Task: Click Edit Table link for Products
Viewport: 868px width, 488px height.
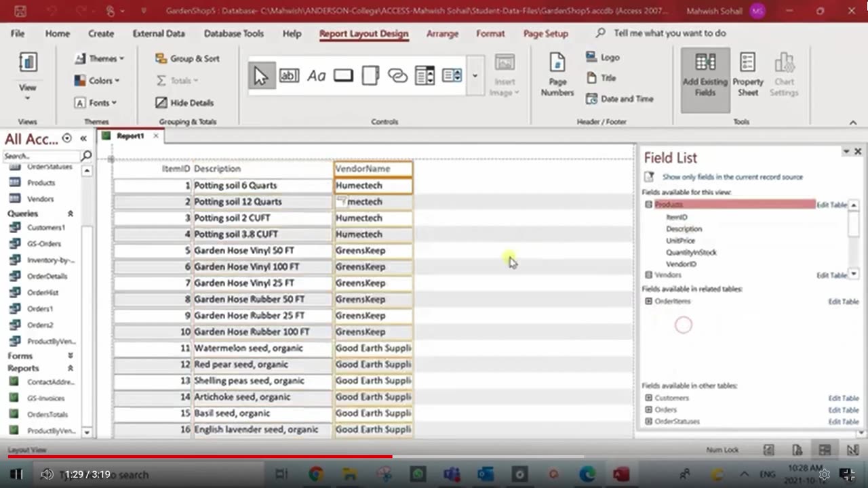Action: point(831,205)
